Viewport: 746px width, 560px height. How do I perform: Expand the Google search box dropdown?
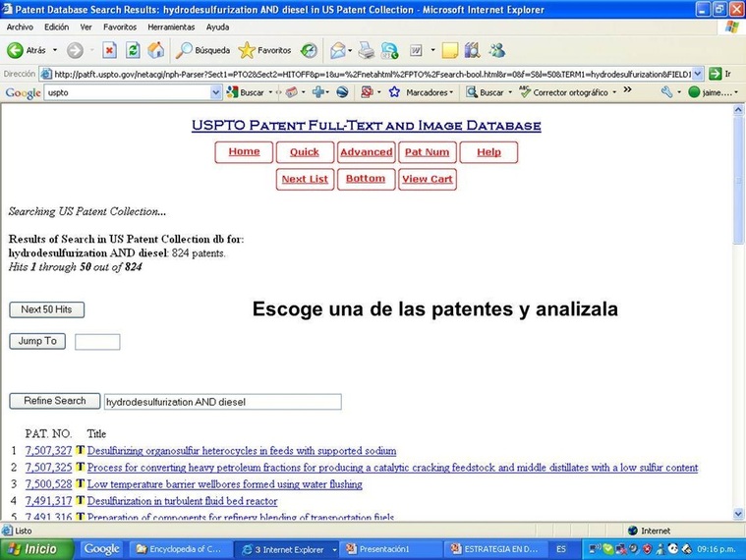[216, 92]
